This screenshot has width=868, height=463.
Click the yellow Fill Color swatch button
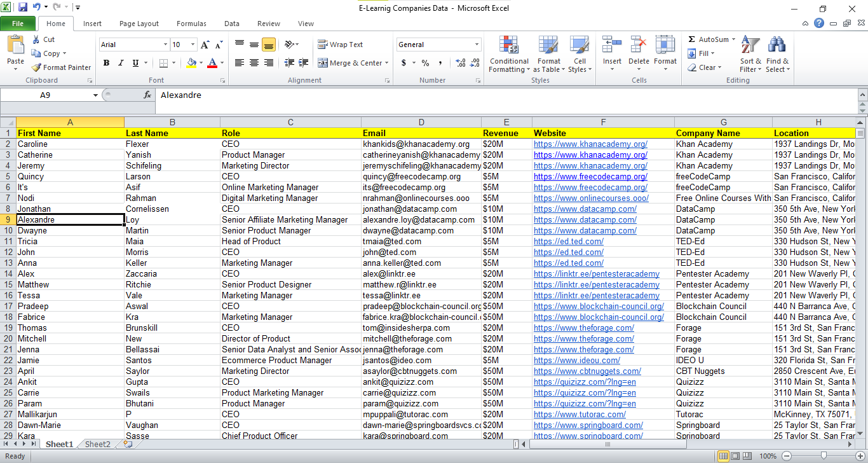click(x=191, y=63)
